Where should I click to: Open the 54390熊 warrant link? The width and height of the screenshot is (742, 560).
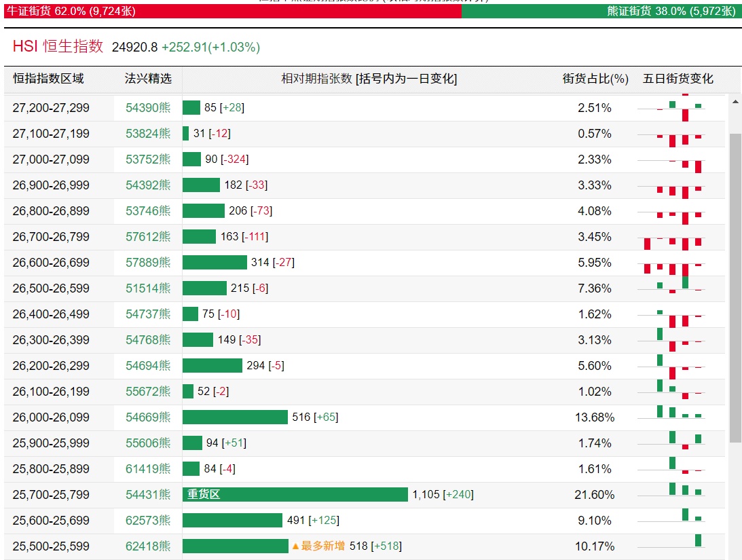(148, 108)
